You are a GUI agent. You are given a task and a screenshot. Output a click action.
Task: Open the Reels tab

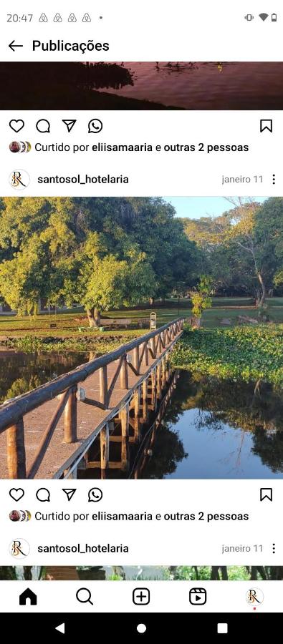[x=198, y=596]
